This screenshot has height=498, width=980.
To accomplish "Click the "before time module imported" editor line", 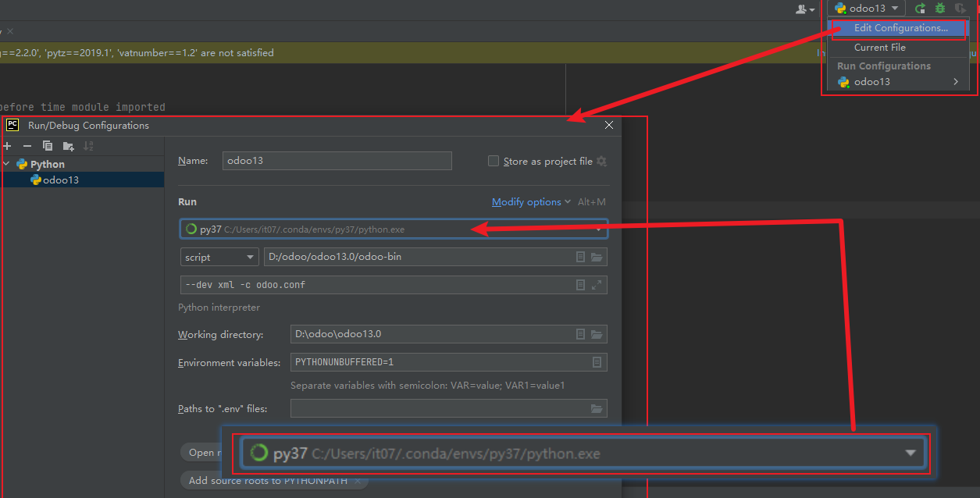I will (83, 107).
